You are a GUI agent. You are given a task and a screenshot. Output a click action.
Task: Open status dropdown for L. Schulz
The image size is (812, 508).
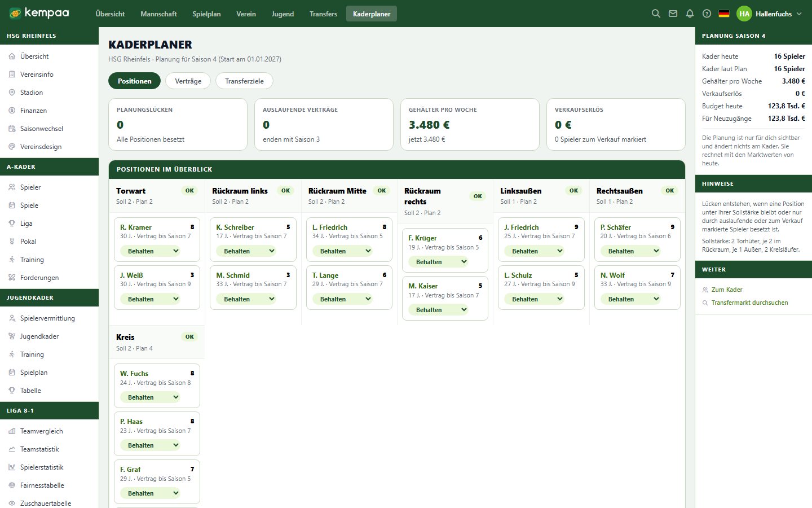pos(534,299)
